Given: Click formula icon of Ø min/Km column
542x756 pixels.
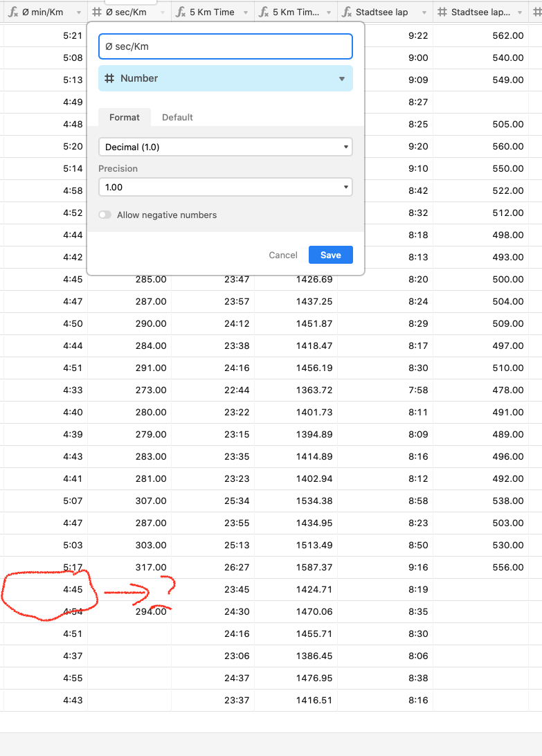Looking at the screenshot, I should (13, 12).
